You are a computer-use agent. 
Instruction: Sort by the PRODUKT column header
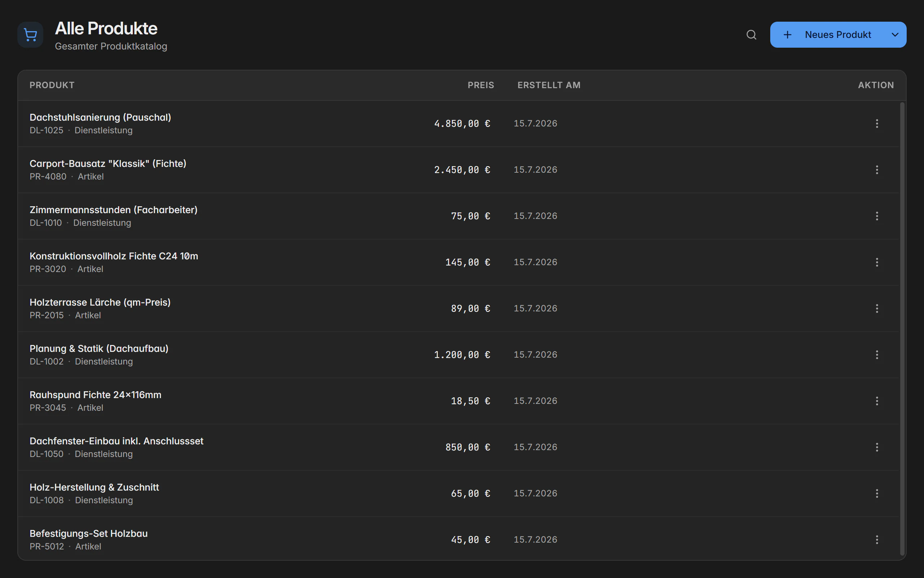[52, 85]
